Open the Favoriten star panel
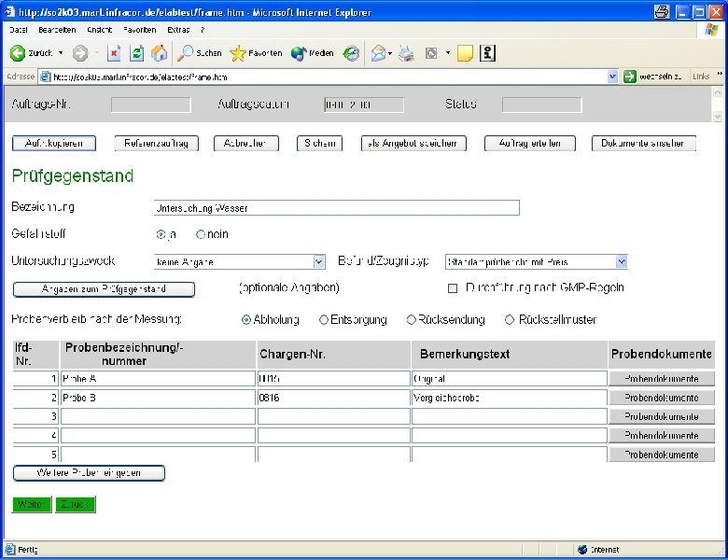Screen dimensions: 728x560 click(x=256, y=53)
